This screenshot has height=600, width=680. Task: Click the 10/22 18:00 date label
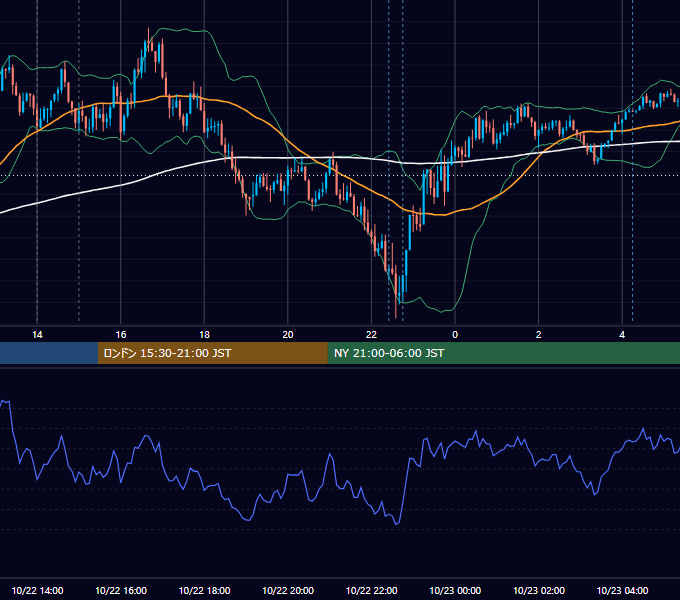204,590
